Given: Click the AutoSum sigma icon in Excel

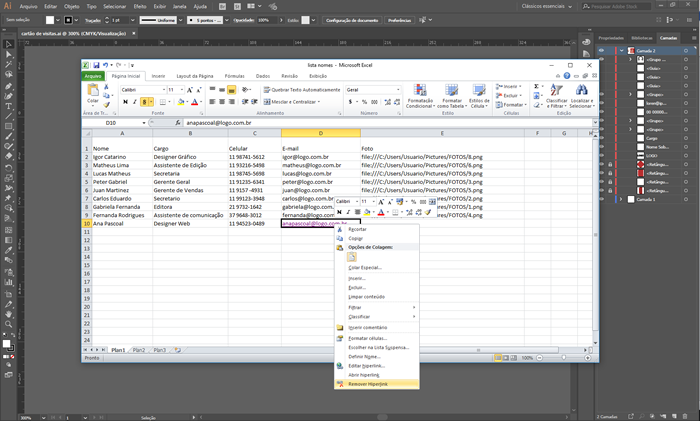Looking at the screenshot, I should 536,86.
